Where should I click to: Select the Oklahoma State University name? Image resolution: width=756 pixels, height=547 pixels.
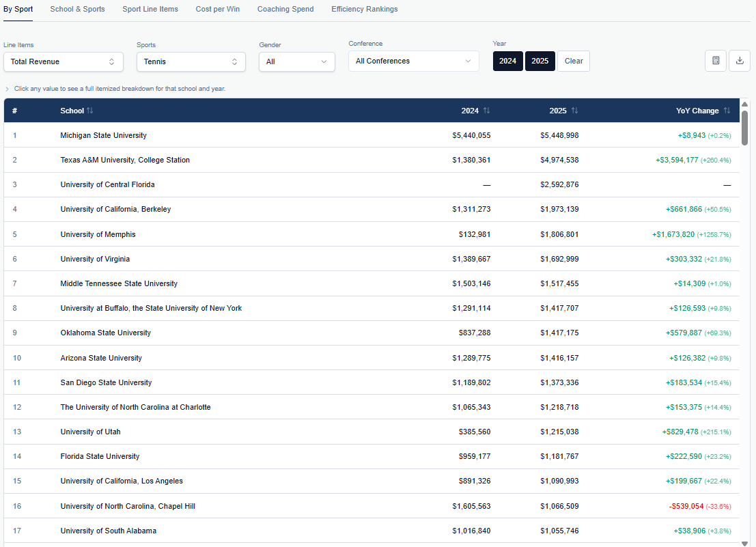(x=106, y=333)
